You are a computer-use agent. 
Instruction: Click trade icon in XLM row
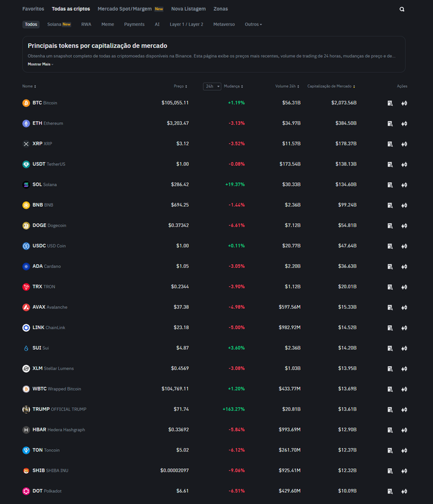click(x=405, y=369)
